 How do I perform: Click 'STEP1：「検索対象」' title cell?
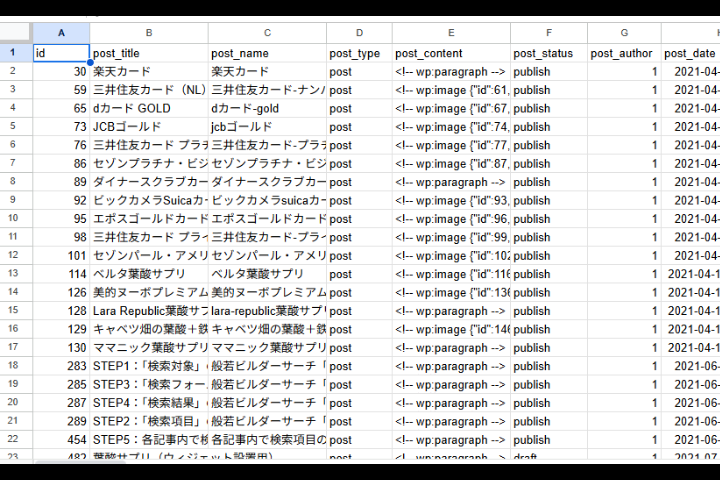click(149, 366)
